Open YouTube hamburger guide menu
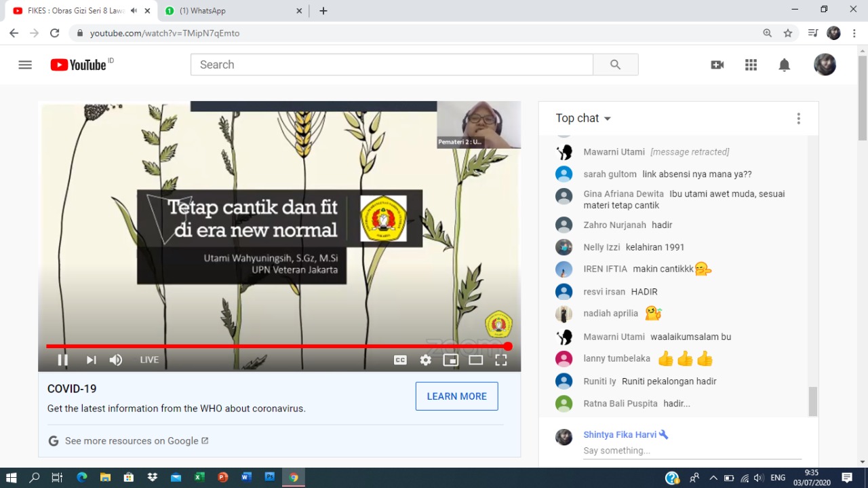 (25, 65)
